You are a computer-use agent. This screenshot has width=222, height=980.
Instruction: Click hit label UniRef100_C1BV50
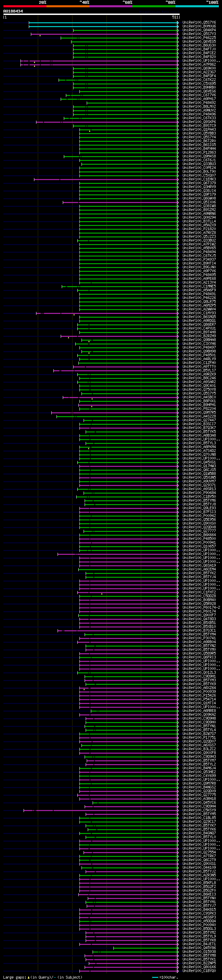pyautogui.click(x=199, y=496)
